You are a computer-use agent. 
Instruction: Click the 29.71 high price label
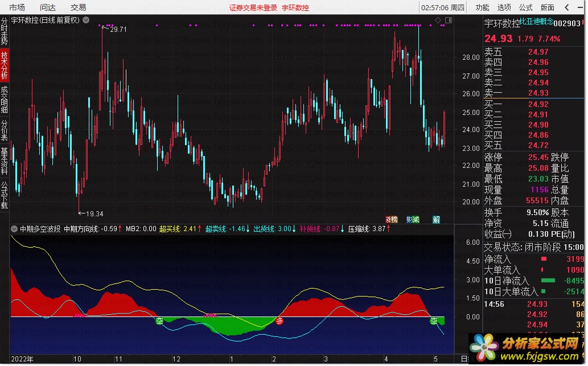click(118, 30)
